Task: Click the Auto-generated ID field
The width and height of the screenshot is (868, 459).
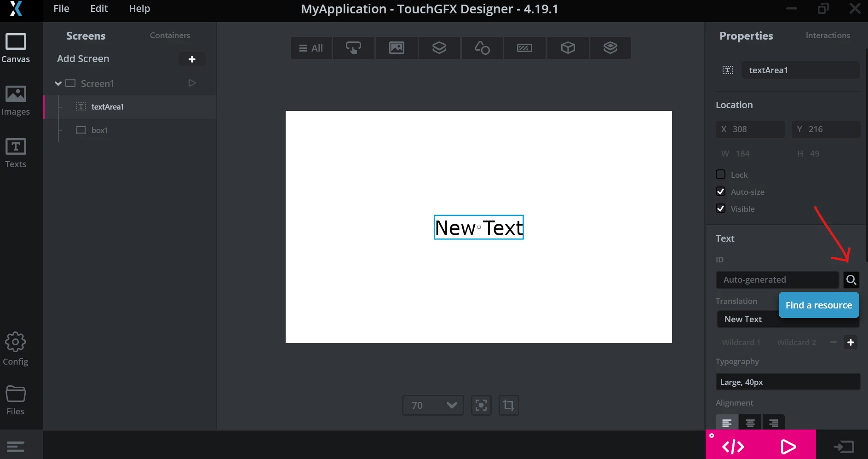Action: coord(777,279)
